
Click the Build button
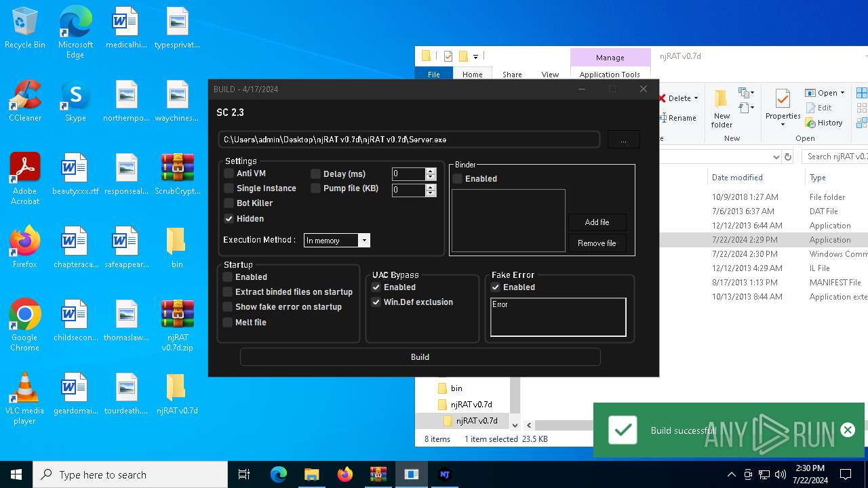[x=420, y=357]
